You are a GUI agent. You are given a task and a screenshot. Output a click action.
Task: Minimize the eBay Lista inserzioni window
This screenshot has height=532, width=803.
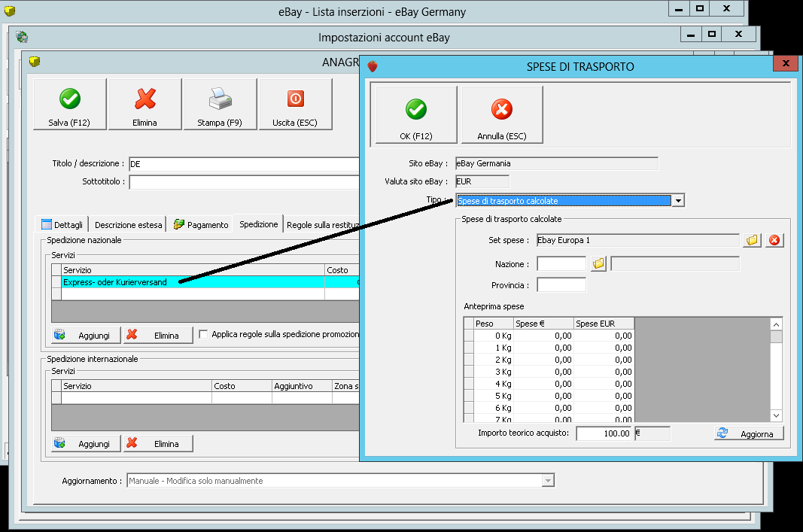click(679, 9)
